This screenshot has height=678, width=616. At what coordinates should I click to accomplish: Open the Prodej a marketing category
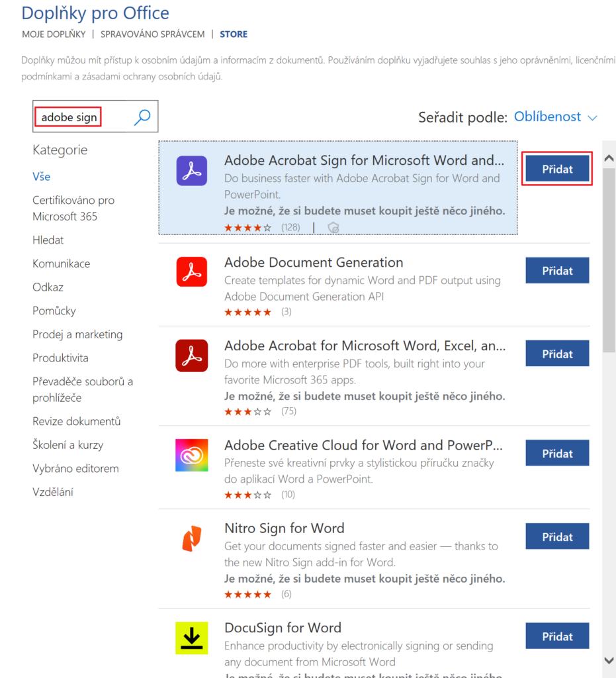coord(78,334)
